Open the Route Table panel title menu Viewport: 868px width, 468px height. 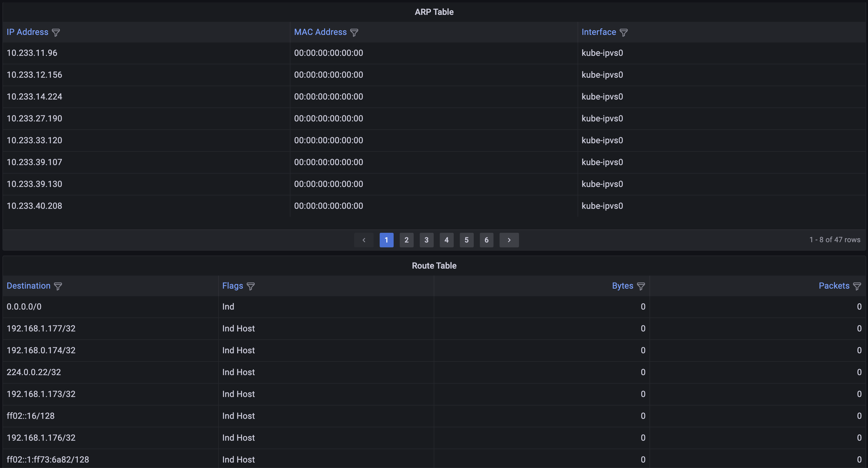tap(434, 266)
